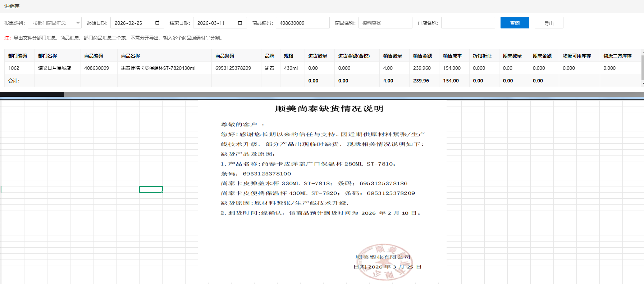644x284 pixels.
Task: Click the 查询 button
Action: [x=515, y=23]
